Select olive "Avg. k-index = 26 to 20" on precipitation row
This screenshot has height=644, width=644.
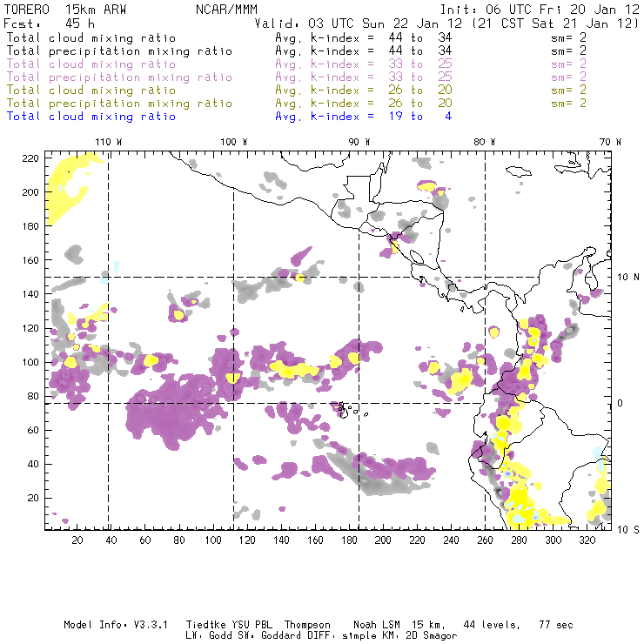coord(364,103)
